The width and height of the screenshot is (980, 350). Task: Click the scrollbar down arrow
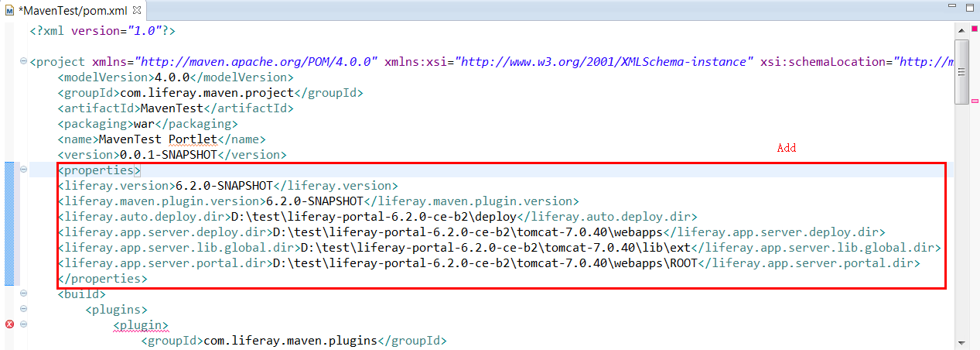pos(961,341)
